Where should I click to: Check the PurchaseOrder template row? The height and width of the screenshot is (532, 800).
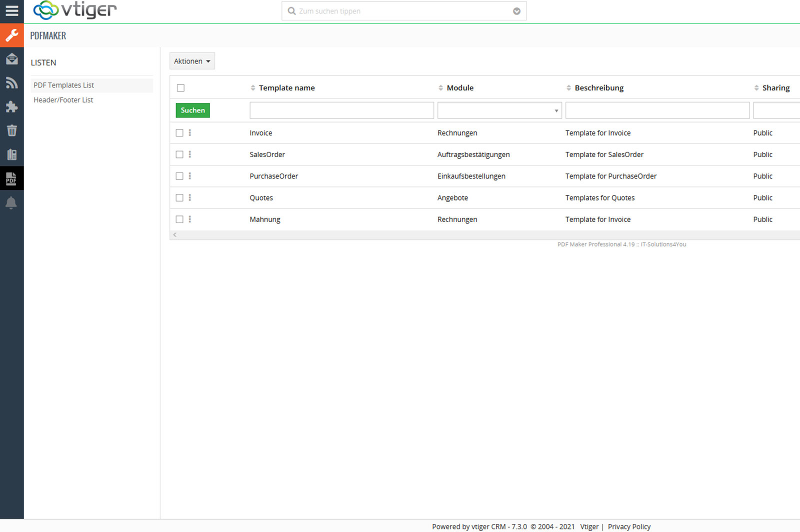coord(179,176)
